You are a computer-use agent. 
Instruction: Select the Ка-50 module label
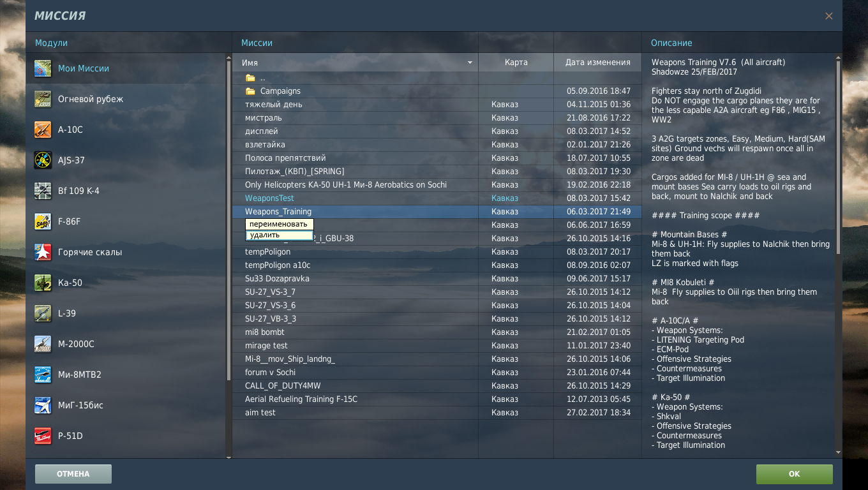(70, 283)
